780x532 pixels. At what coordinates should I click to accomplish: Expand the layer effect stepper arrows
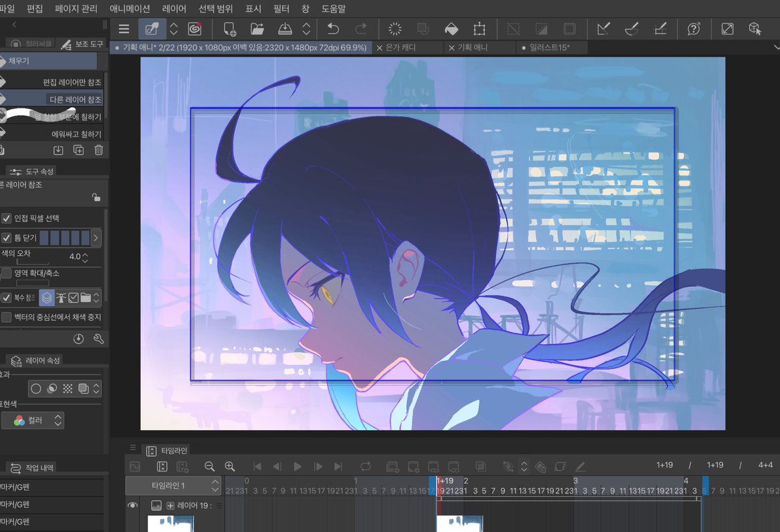pos(97,388)
